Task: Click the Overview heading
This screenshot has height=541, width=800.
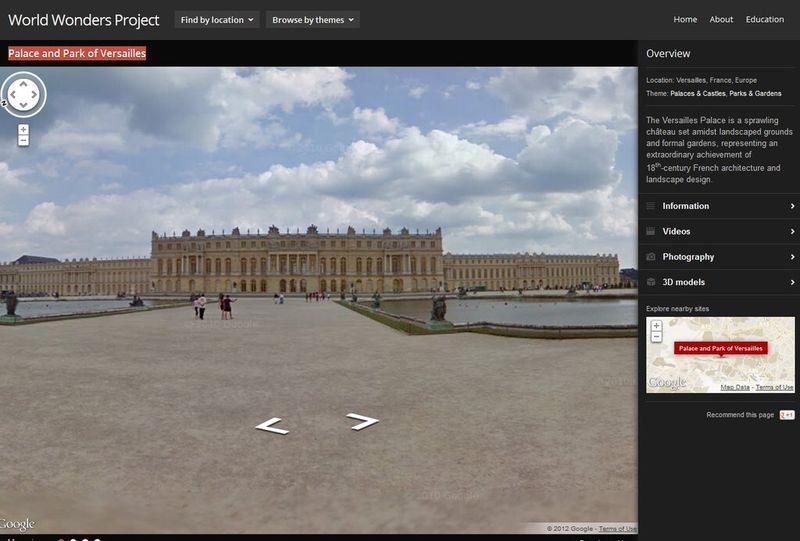Action: [668, 54]
